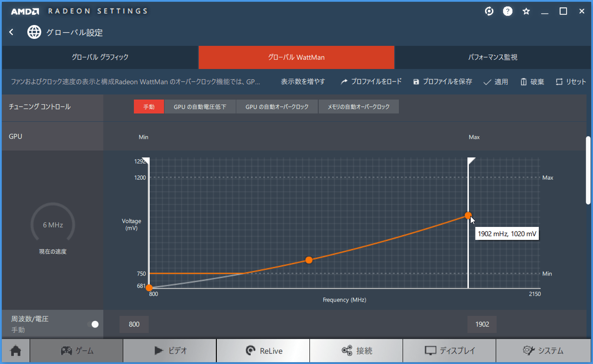The width and height of the screenshot is (593, 364).
Task: Reset settings with リセット
Action: tap(571, 82)
